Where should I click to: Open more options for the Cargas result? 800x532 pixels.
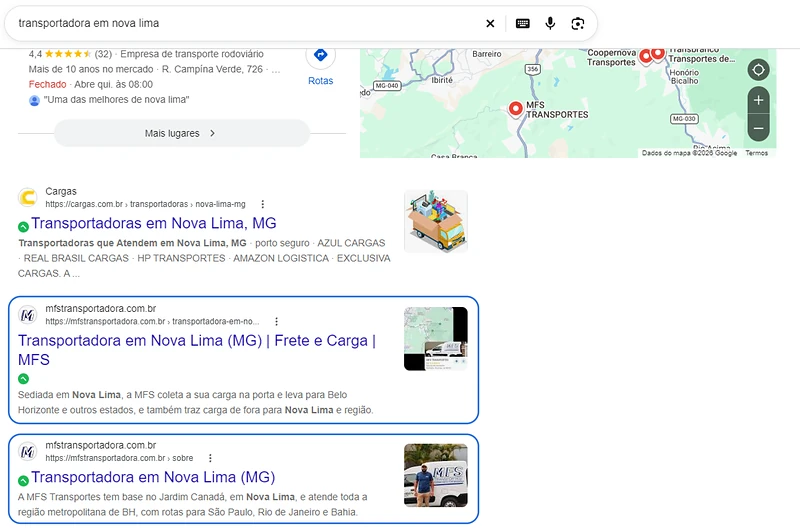pos(263,204)
